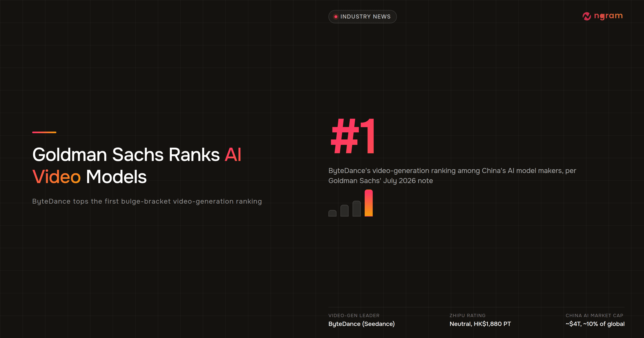This screenshot has width=644, height=338.
Task: Click the subtitle 'ByteDance tops the first bulge-bracket' line
Action: click(x=147, y=201)
